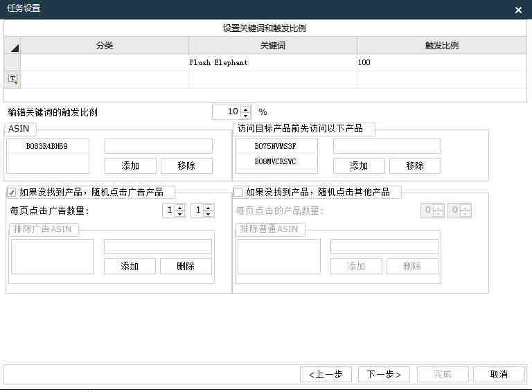The height and width of the screenshot is (392, 532).
Task: Increase mistyped keyword trigger ratio
Action: point(246,109)
